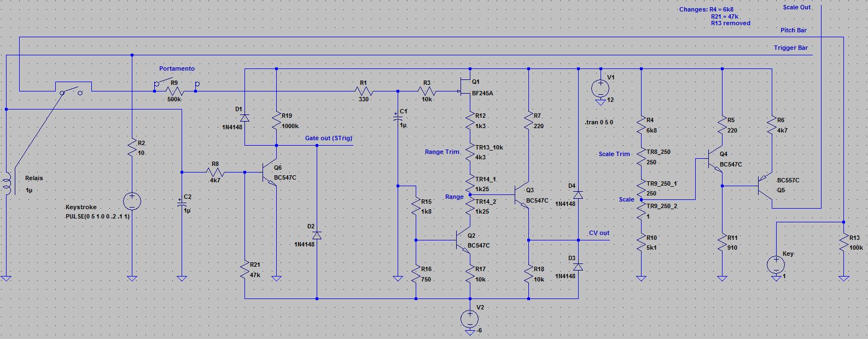Select the TR9_250_1 resistor symbol
Viewport: 868px width, 339px height.
coord(641,187)
